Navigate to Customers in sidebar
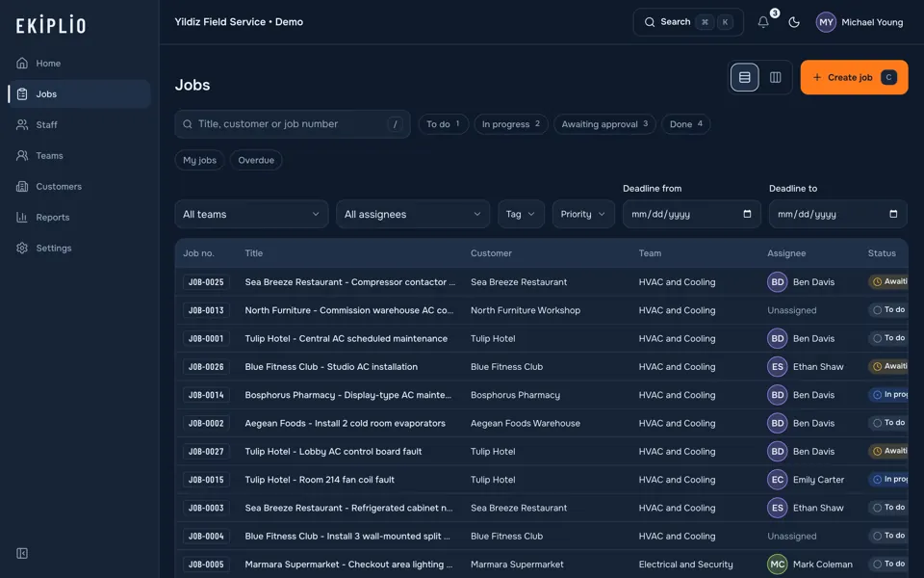The image size is (924, 578). [80, 186]
